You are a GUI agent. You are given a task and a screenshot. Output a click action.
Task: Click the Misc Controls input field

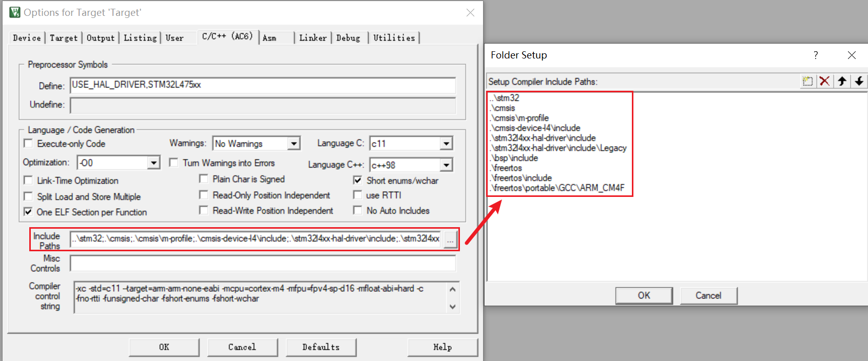click(x=263, y=263)
